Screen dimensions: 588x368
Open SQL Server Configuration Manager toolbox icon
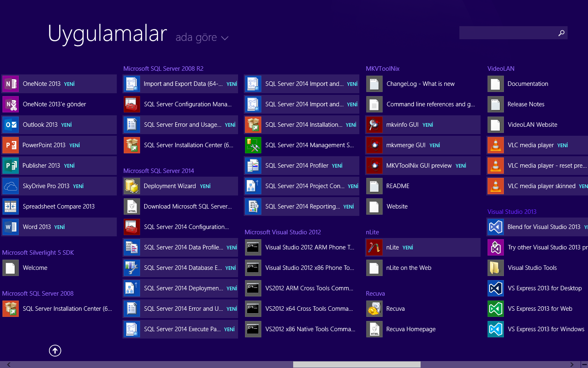pos(132,104)
